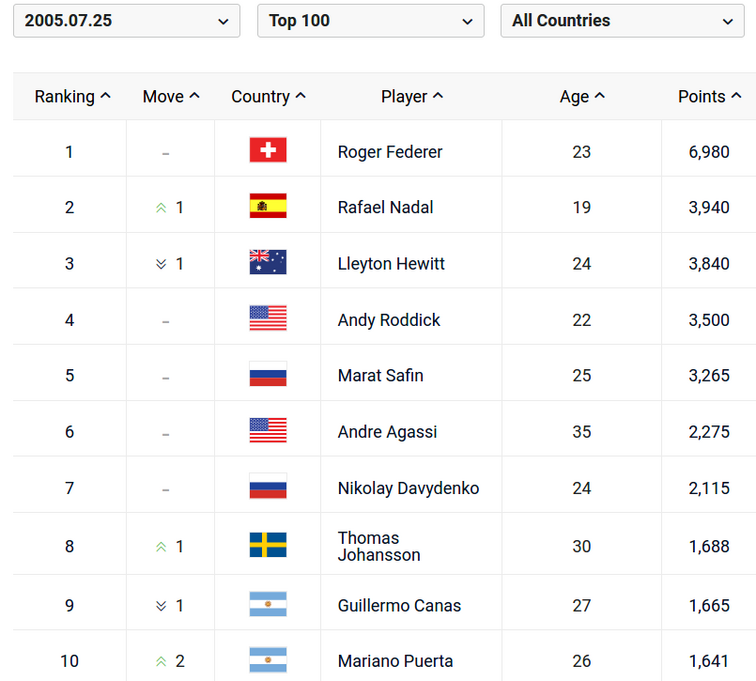756x681 pixels.
Task: Click the Swedish flag beside Thomas Johansson
Action: point(268,545)
